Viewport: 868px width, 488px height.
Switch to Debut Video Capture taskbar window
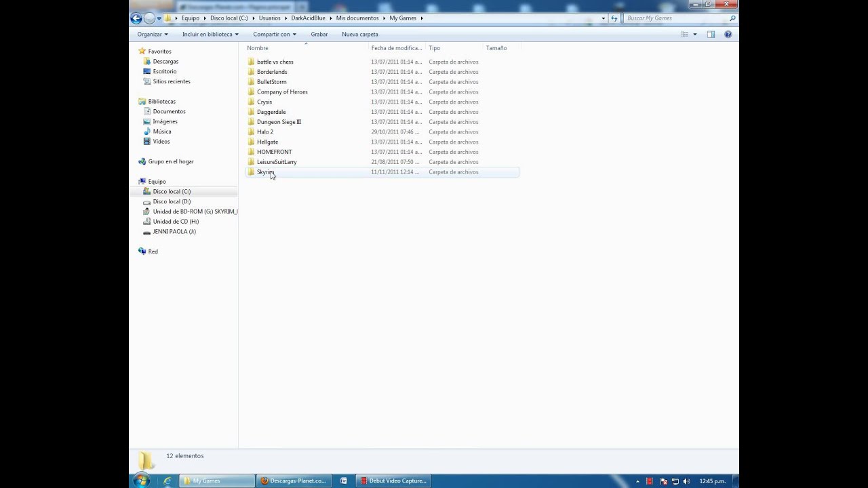click(x=393, y=481)
